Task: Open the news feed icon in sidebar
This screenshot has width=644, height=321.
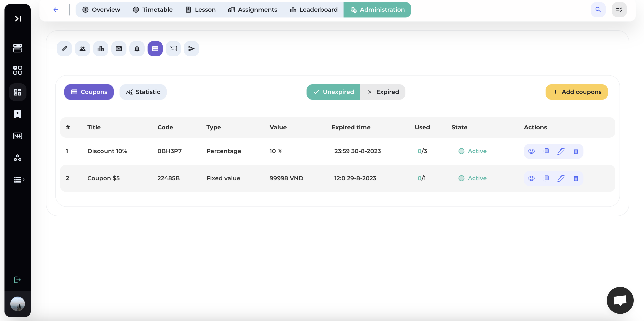Action: tap(17, 48)
